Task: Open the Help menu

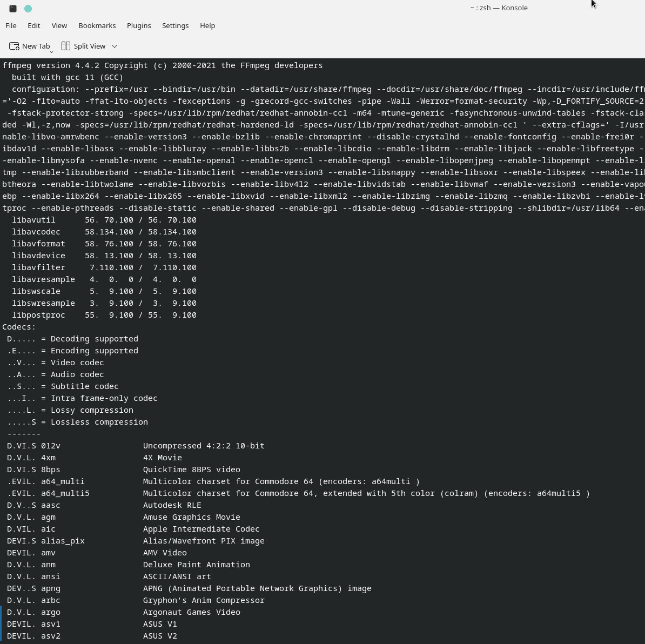Action: (x=207, y=25)
